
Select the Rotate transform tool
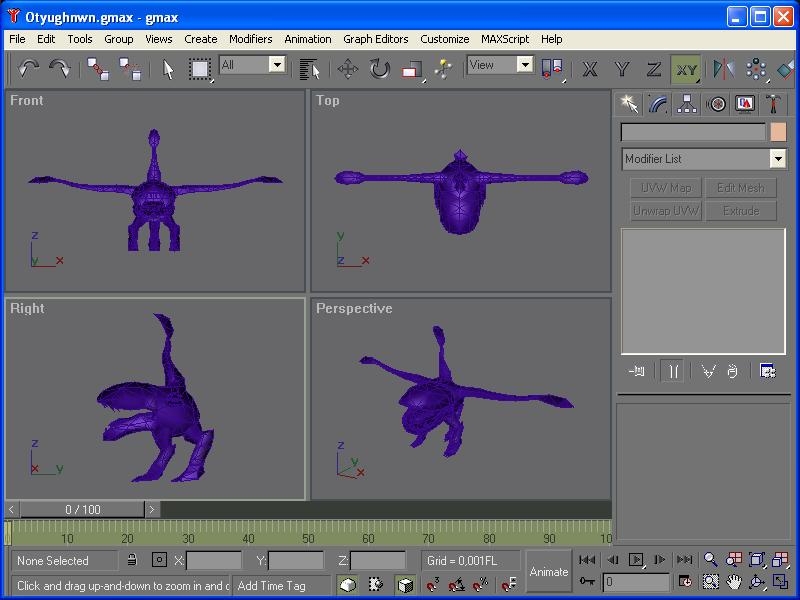(380, 69)
